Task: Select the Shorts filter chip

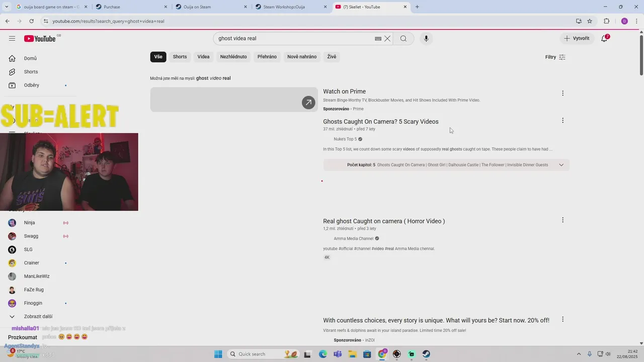Action: 180,57
